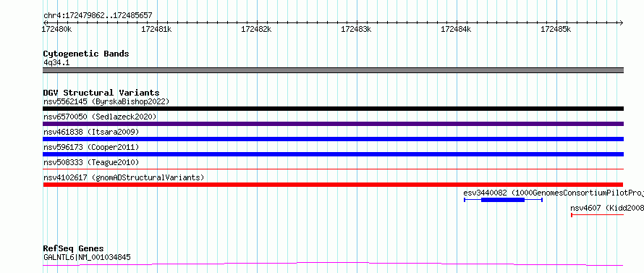Click the blue nsv461838 variant bar

point(333,139)
